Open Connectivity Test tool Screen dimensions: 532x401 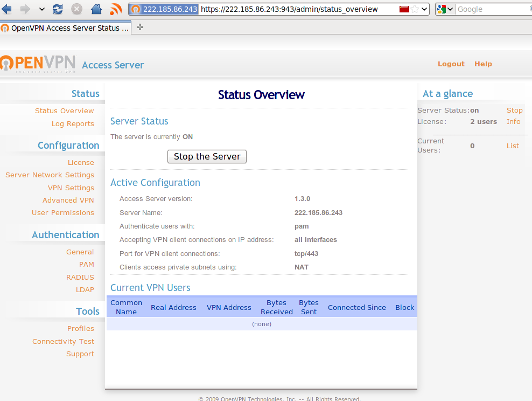pyautogui.click(x=63, y=342)
